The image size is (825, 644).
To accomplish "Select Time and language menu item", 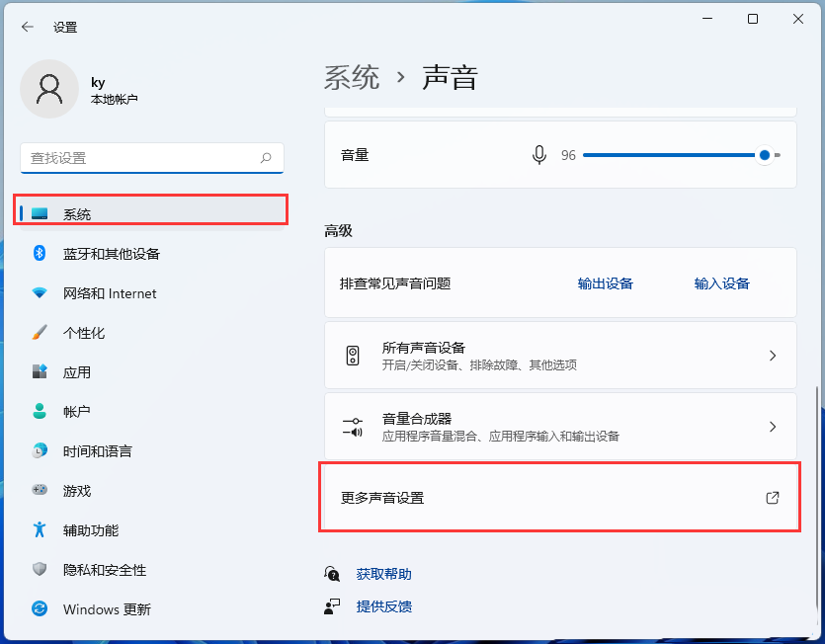I will click(97, 451).
